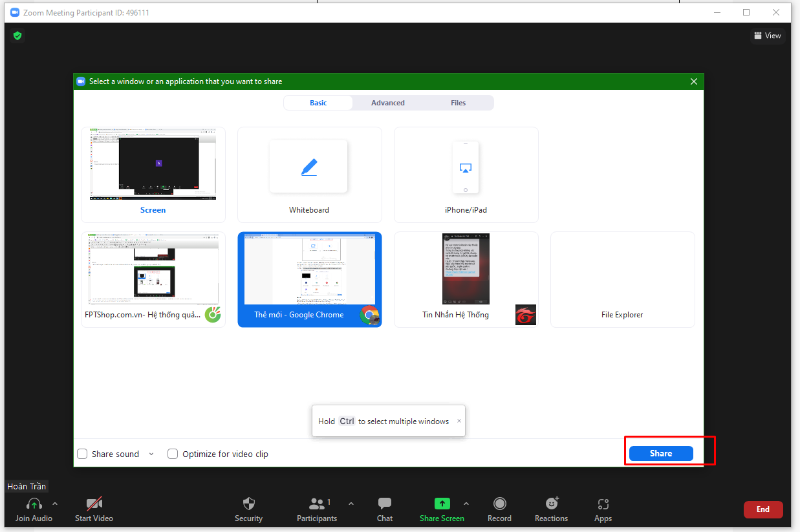The height and width of the screenshot is (532, 800).
Task: Open the Share sound options dropdown
Action: point(151,454)
